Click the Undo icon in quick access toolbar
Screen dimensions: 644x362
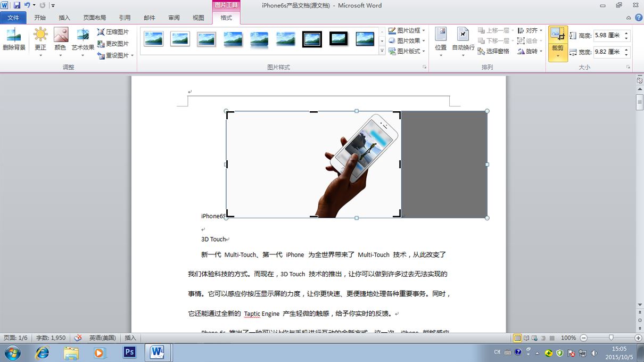(27, 5)
